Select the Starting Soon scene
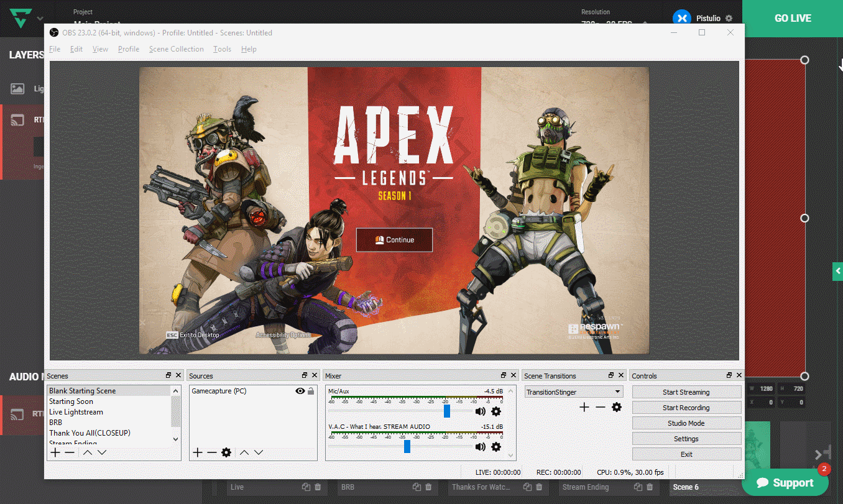The image size is (843, 504). 109,401
